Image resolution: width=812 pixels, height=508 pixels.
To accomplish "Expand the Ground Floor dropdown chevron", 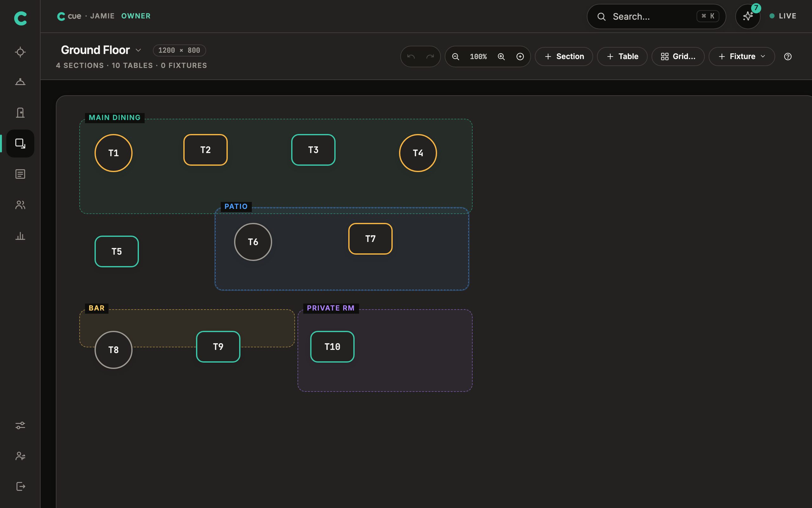I will point(138,50).
